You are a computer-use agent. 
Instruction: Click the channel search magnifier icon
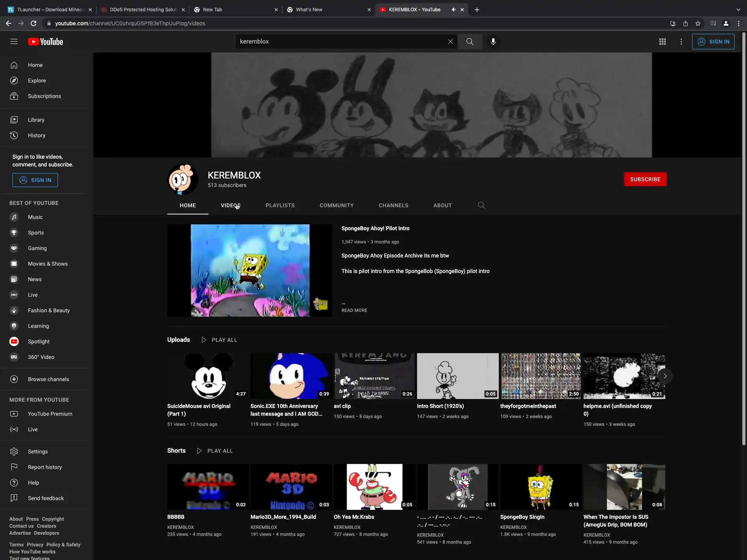click(x=481, y=205)
